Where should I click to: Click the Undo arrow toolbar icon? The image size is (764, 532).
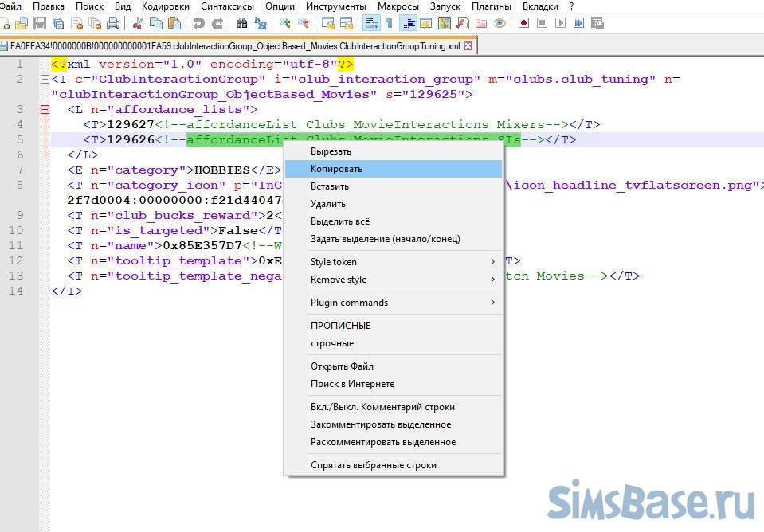pos(198,23)
